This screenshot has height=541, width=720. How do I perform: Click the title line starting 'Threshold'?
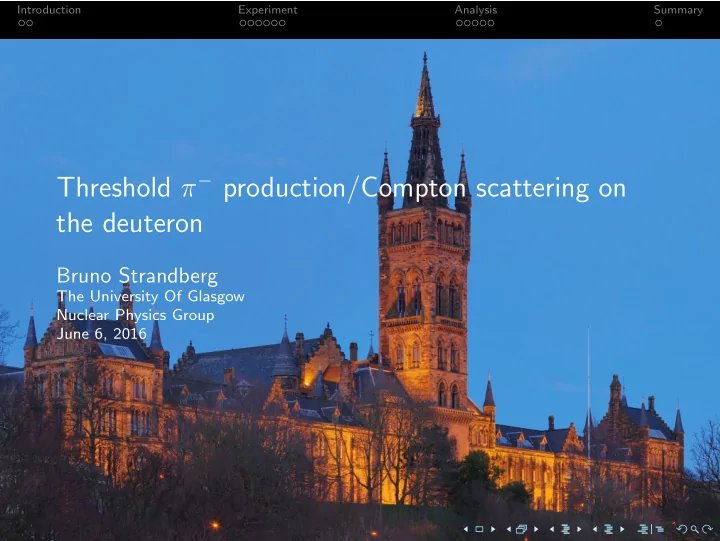341,188
